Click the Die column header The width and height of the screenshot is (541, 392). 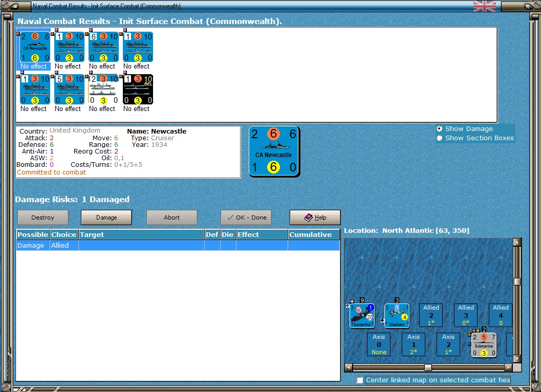point(228,235)
